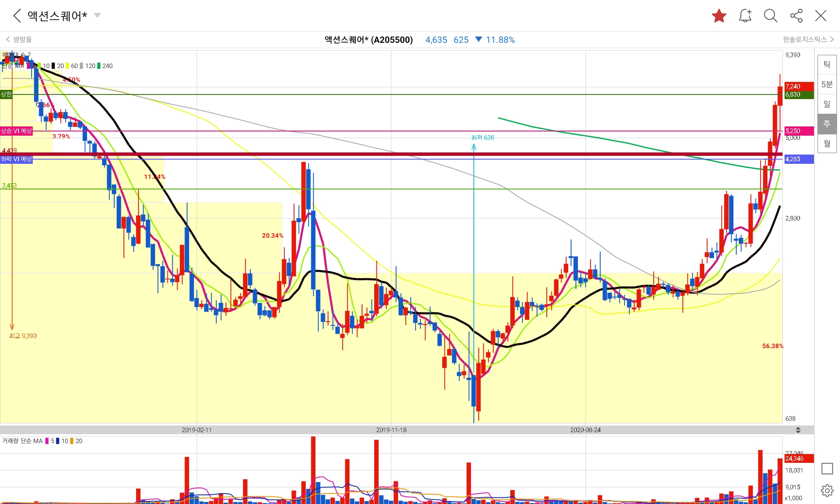The width and height of the screenshot is (840, 504).
Task: Tap the back arrow icon
Action: click(x=17, y=16)
